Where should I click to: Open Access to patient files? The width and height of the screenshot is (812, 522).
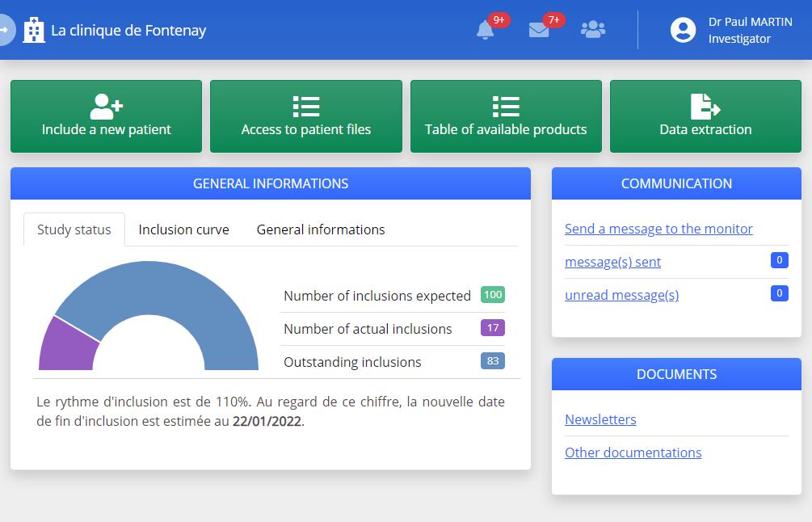coord(306,116)
